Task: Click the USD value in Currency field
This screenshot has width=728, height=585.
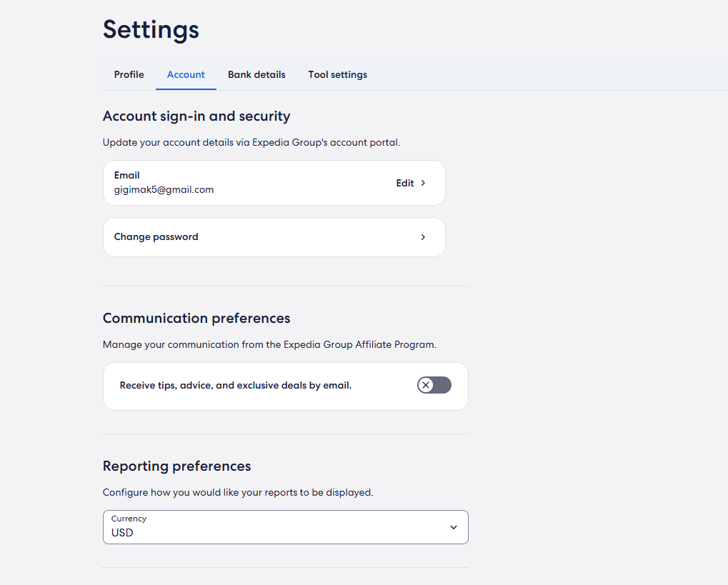Action: [122, 533]
